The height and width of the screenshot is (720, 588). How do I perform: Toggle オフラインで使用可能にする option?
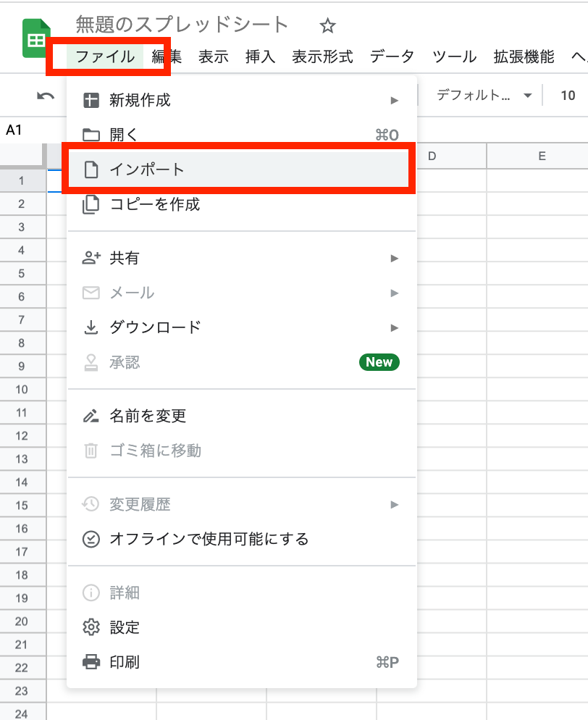coord(209,539)
